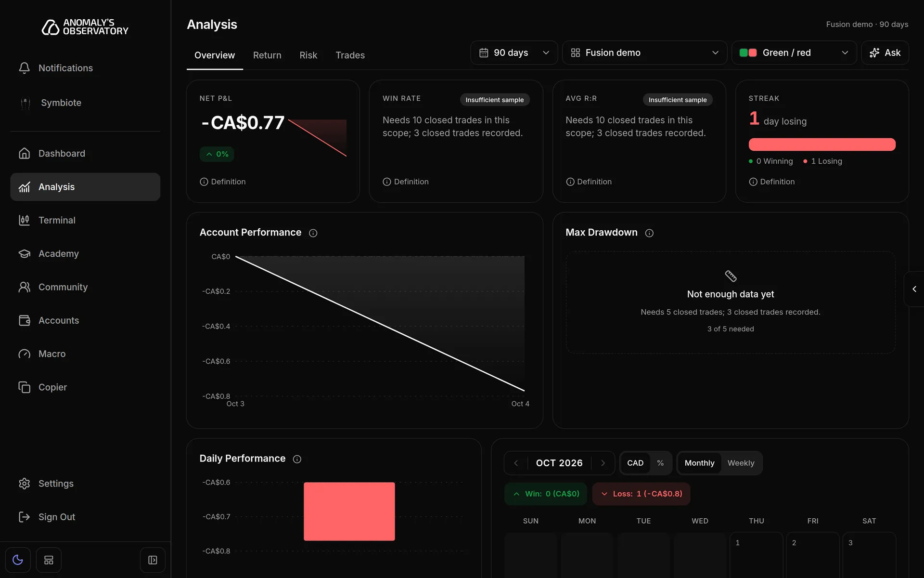This screenshot has width=924, height=578.
Task: Collapse the sidebar panel icon
Action: tap(153, 560)
